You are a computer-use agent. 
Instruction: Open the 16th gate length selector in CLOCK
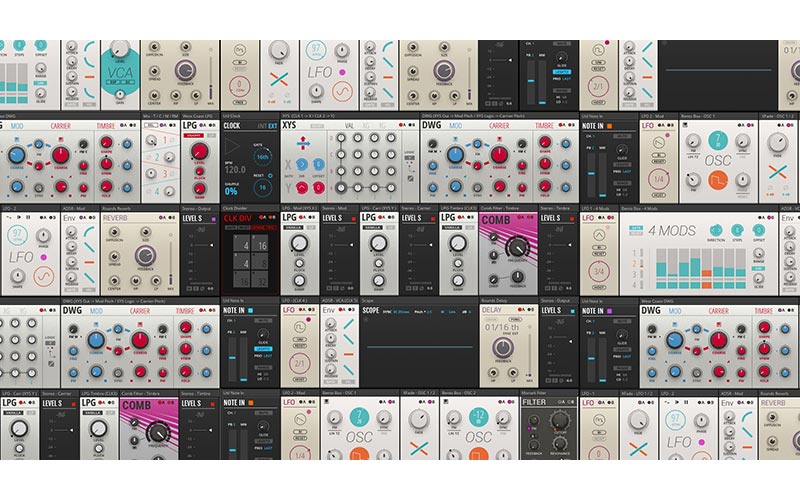coord(262,157)
